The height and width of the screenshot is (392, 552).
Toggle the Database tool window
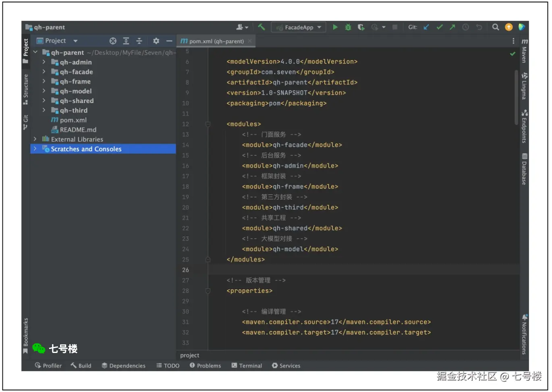click(x=524, y=169)
